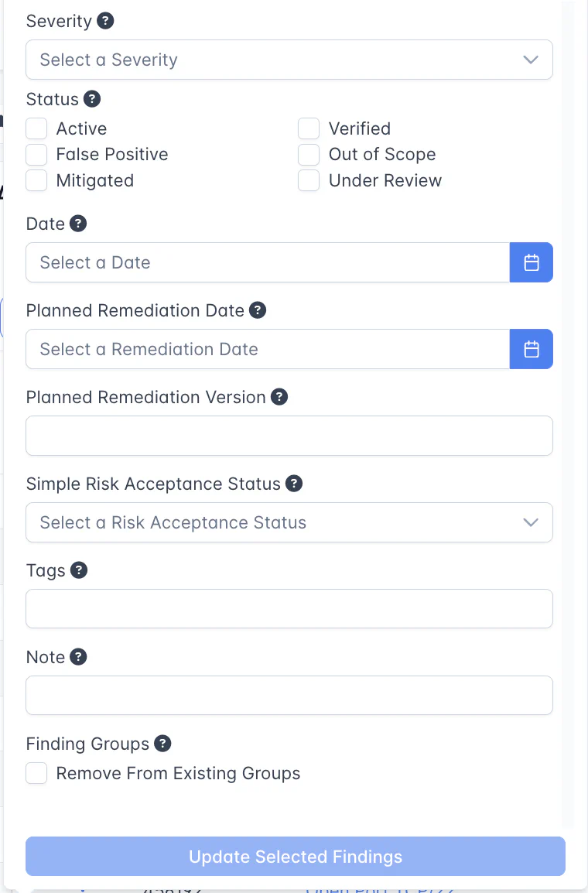The height and width of the screenshot is (893, 588).
Task: Open the Select a Severity dropdown
Action: click(x=289, y=60)
